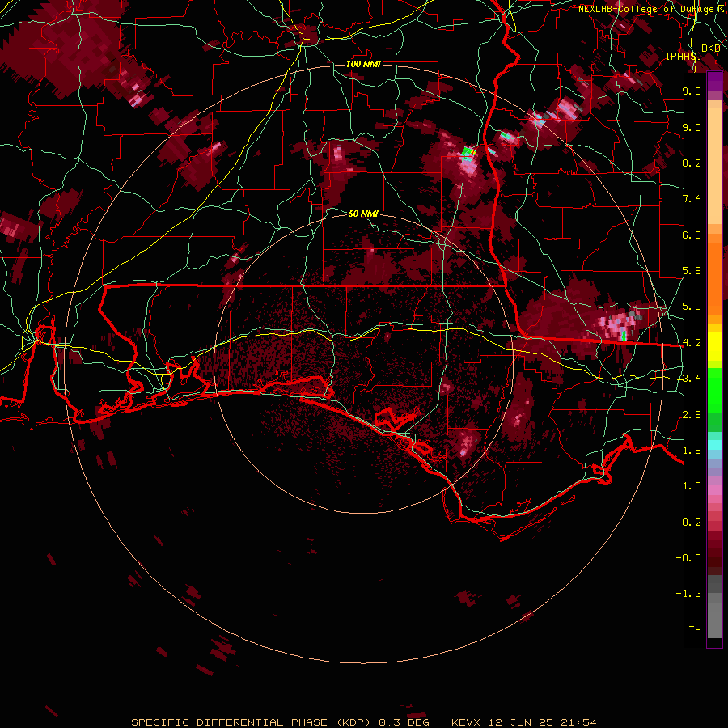This screenshot has width=728, height=728.
Task: Click the 5.0 legend value
Action: click(x=692, y=307)
